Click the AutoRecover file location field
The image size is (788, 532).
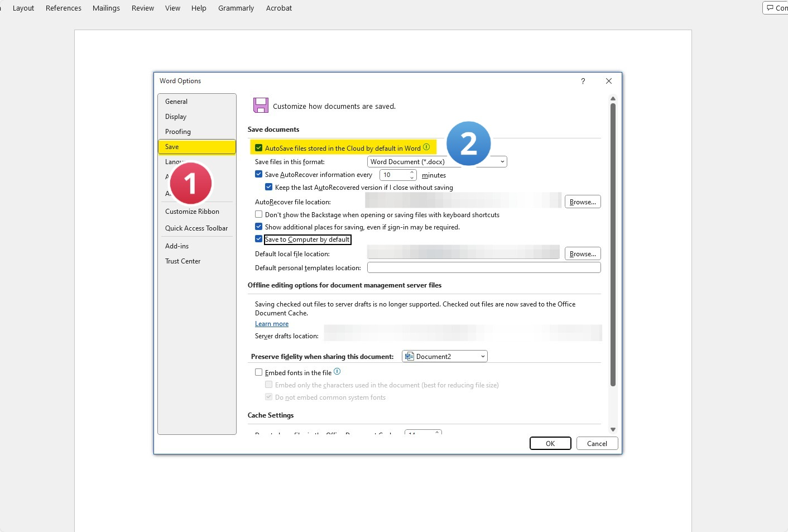click(x=463, y=200)
